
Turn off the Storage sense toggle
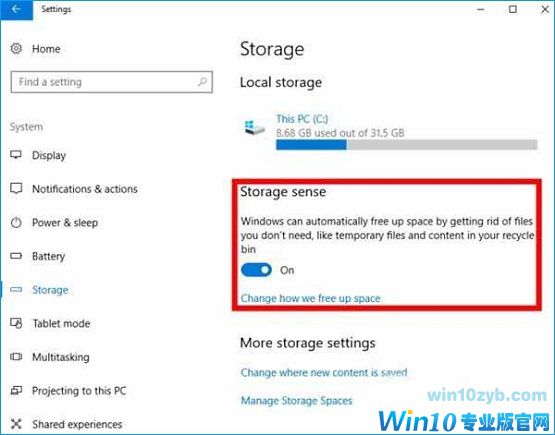(x=256, y=270)
